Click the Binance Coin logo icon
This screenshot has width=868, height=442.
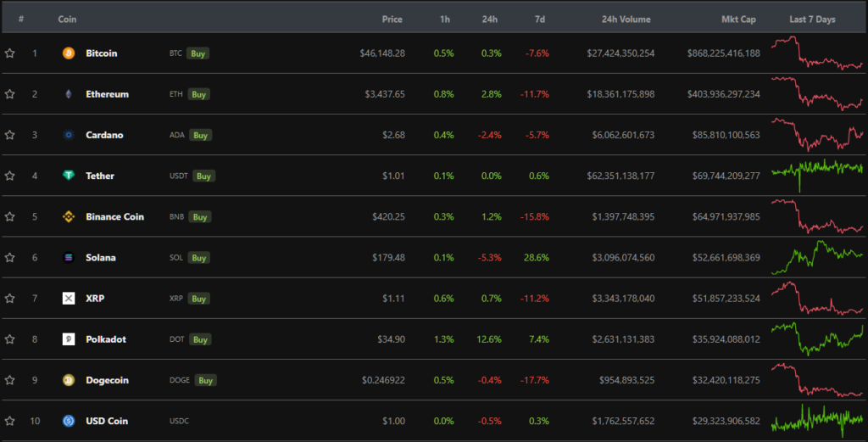pos(69,216)
